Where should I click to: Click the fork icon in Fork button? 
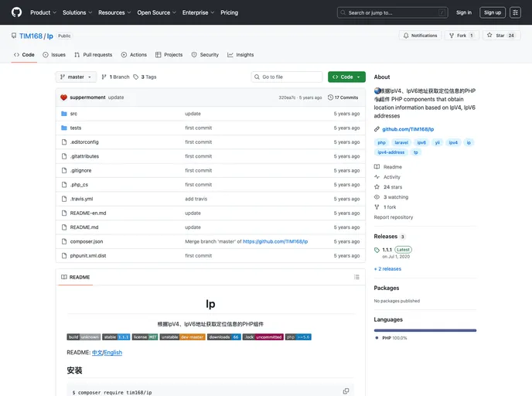(452, 36)
